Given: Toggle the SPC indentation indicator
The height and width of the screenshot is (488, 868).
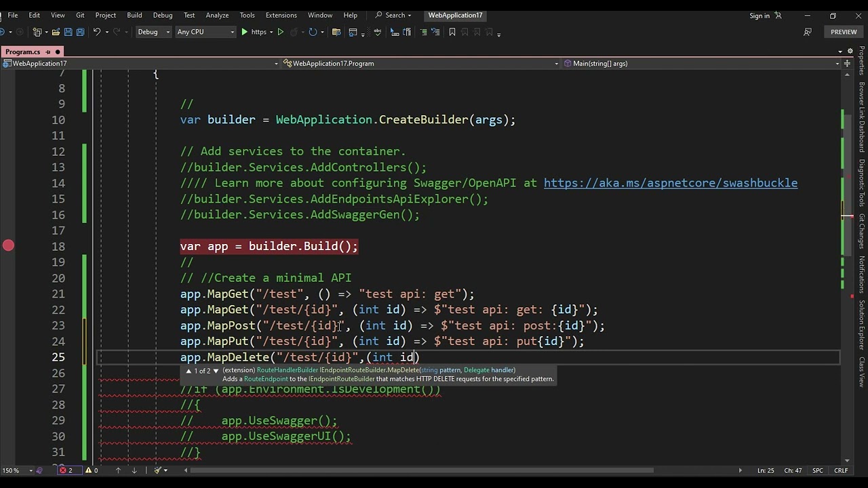Looking at the screenshot, I should point(818,470).
